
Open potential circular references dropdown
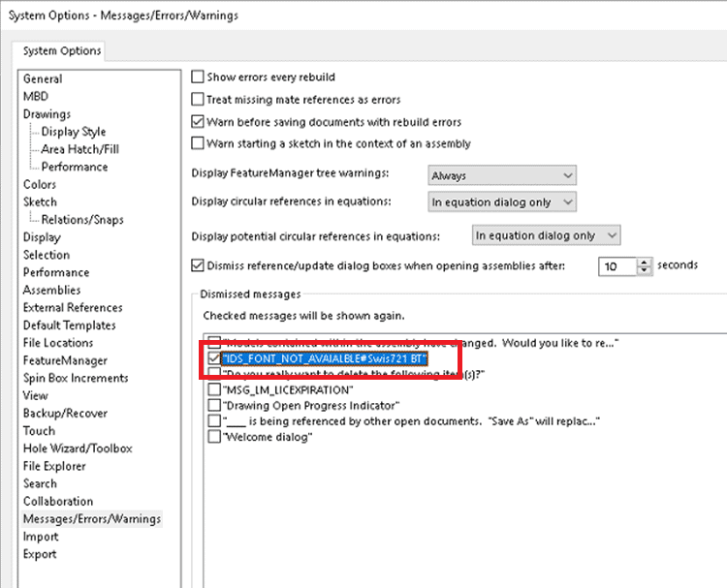tap(546, 235)
